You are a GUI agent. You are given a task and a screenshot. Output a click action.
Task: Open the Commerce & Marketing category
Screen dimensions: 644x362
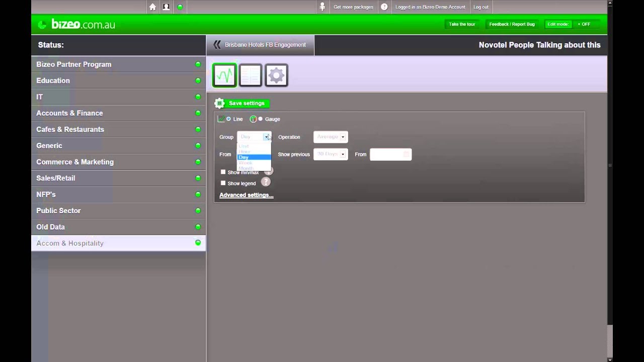118,162
